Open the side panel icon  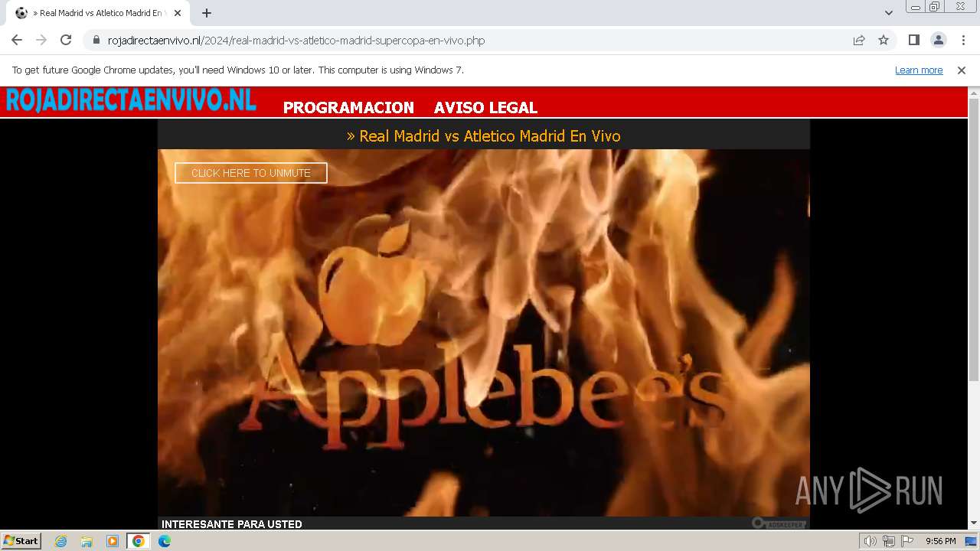pyautogui.click(x=913, y=41)
